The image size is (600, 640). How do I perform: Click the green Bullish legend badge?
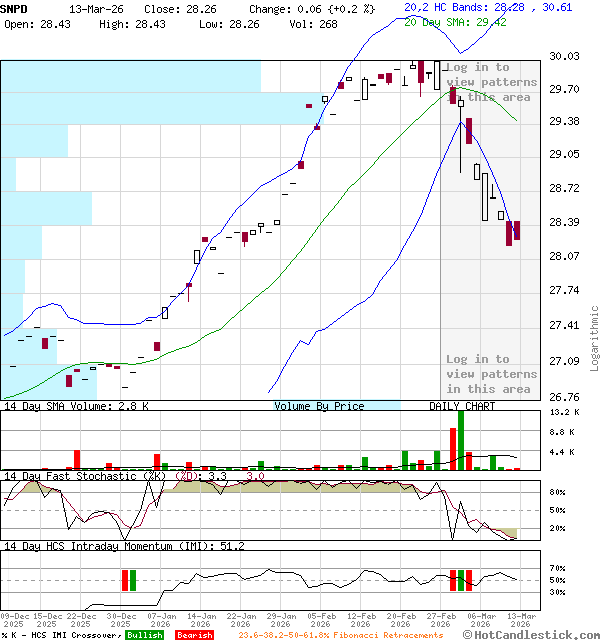point(145,635)
